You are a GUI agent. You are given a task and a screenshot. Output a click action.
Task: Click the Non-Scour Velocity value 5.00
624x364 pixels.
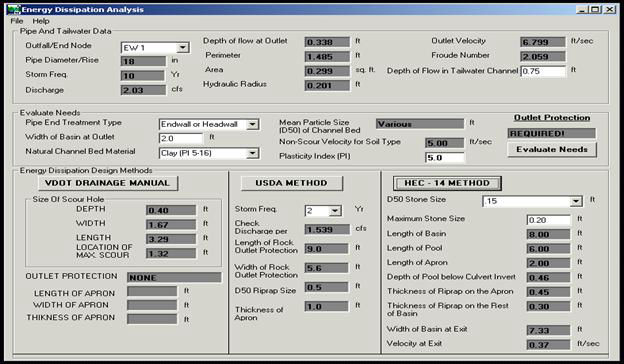[x=445, y=143]
